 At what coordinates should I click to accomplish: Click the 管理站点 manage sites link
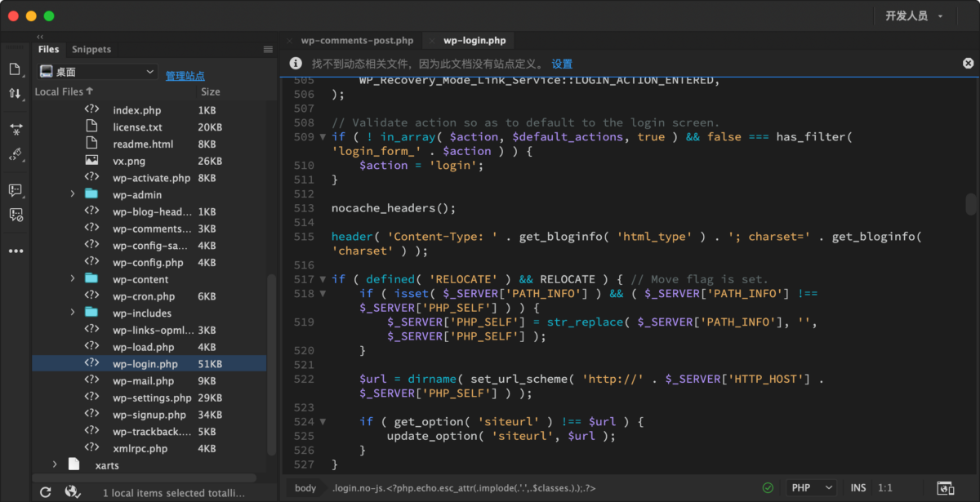pyautogui.click(x=185, y=75)
